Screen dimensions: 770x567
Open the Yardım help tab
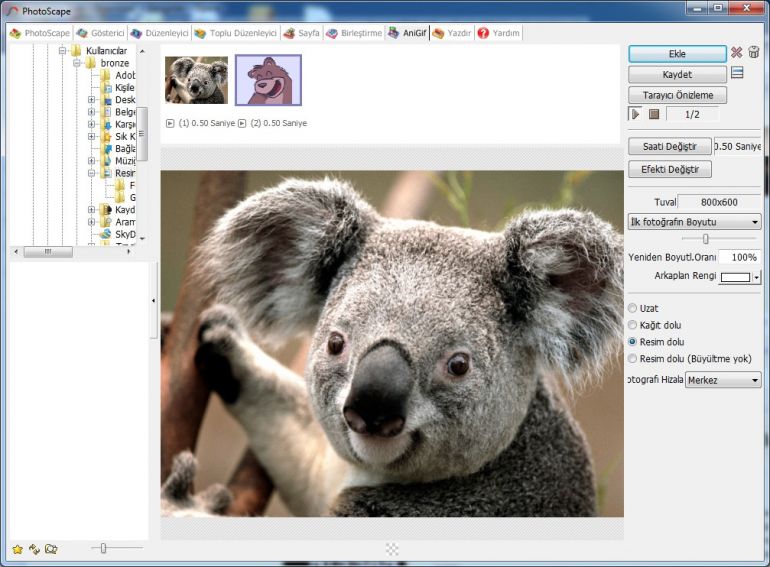(498, 33)
